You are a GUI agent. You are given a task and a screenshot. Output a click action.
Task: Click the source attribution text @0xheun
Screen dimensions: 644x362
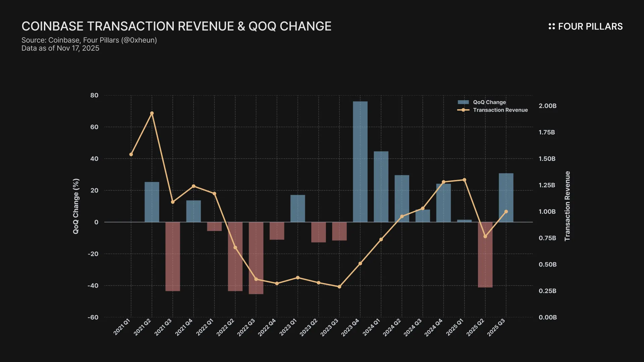point(139,40)
